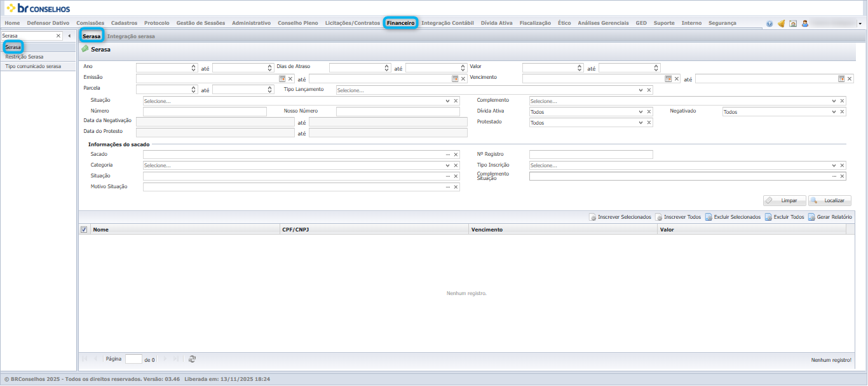The width and height of the screenshot is (868, 386).
Task: Open the Complemento dropdown list
Action: point(834,101)
